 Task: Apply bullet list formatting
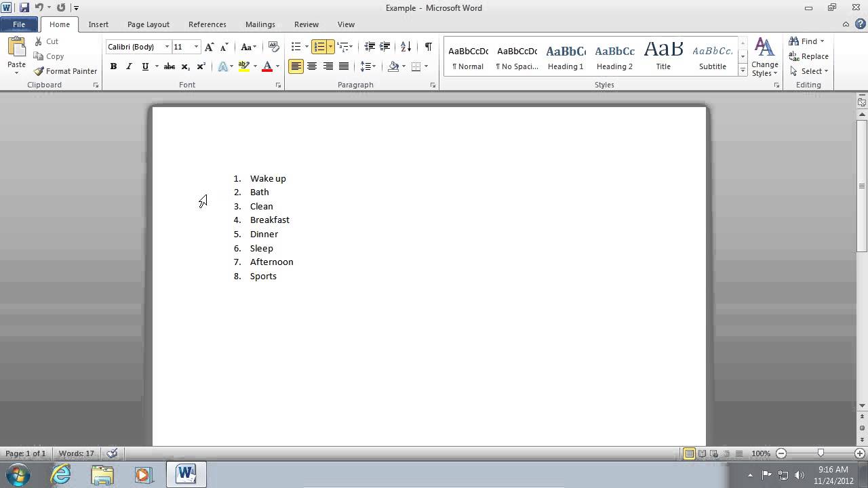coord(296,47)
